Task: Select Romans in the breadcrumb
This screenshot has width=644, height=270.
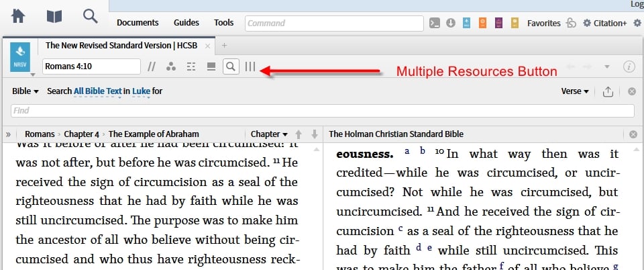Action: tap(40, 134)
